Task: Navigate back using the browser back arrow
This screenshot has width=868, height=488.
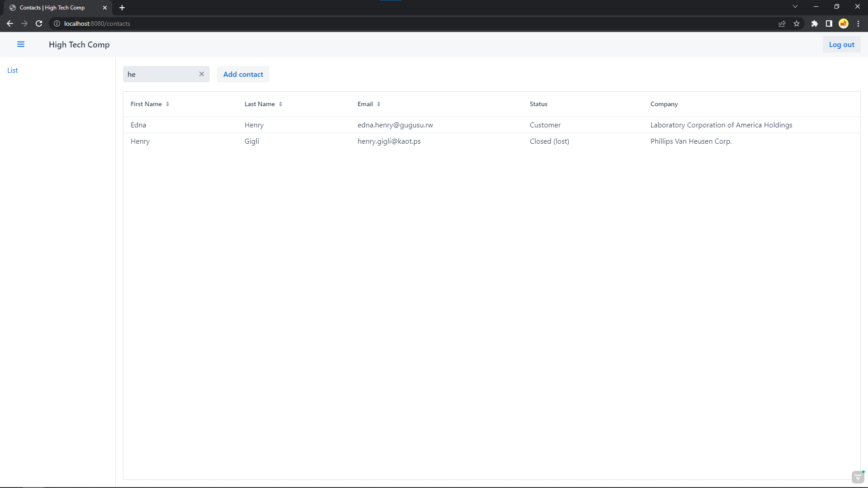Action: pos(10,23)
